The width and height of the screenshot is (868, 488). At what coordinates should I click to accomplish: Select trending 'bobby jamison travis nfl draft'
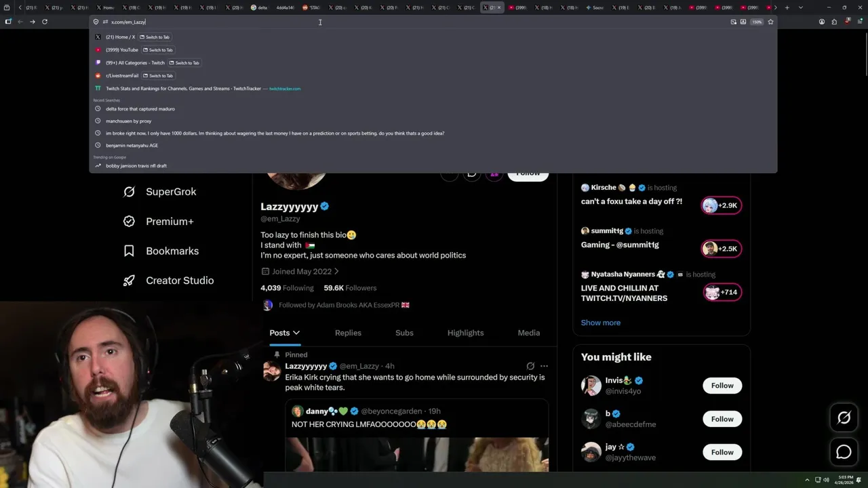tap(433, 165)
